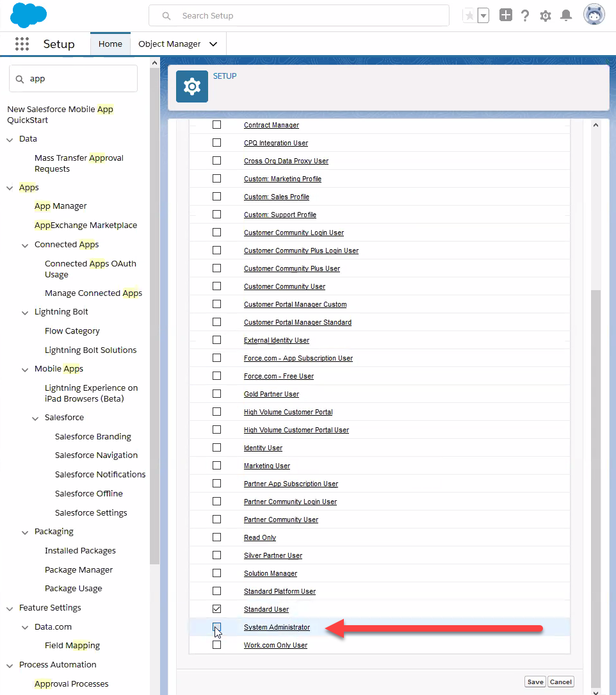Open Mass Transfer Approval Requests
Screen dimensions: 616x695
(x=79, y=163)
